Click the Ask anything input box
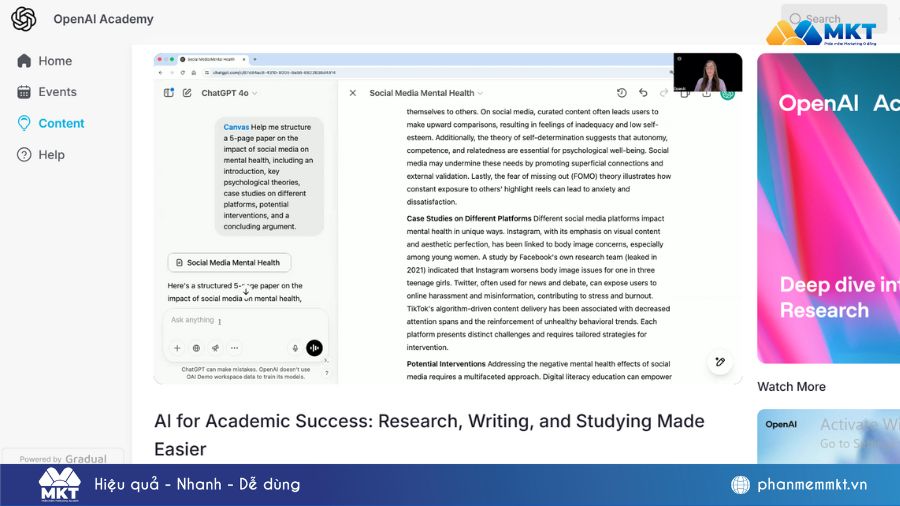Image resolution: width=900 pixels, height=506 pixels. 246,320
